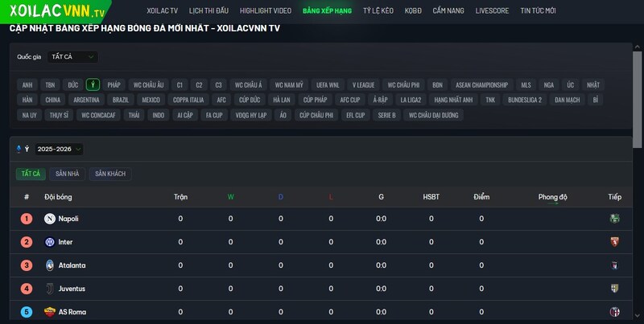Image resolution: width=644 pixels, height=324 pixels.
Task: Open the Quốc gia TẤT CẢ dropdown
Action: [x=72, y=56]
